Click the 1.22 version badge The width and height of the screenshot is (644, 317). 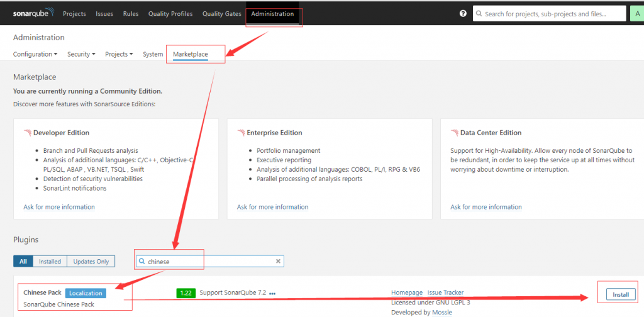tap(186, 292)
